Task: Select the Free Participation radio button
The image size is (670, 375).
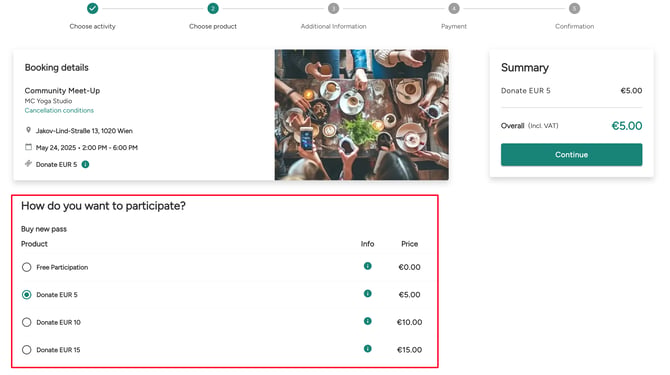Action: point(26,267)
